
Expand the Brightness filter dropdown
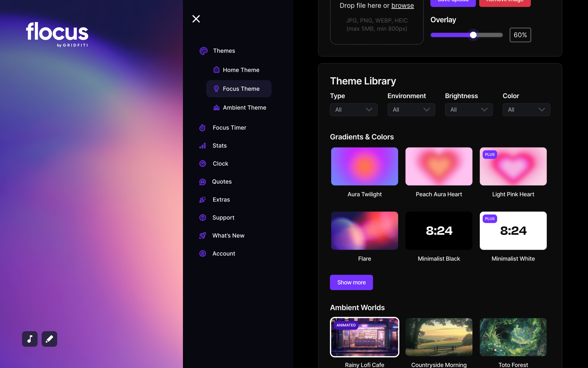tap(468, 110)
